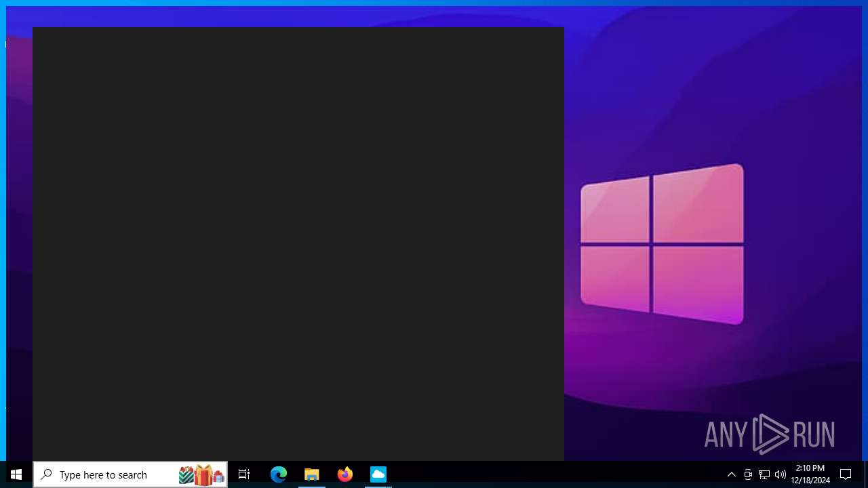Open the network status tray icon
Viewport: 868px width, 488px height.
(764, 474)
